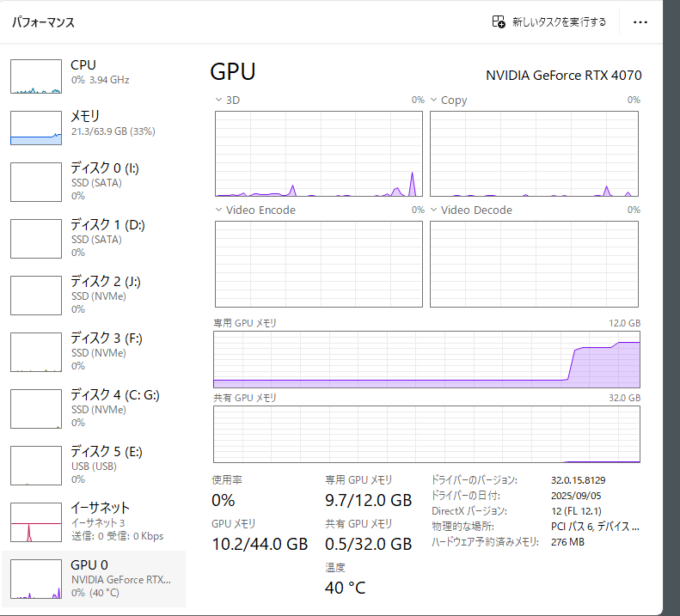Click the ディスク 2 (J:) graph thumbnail
This screenshot has height=616, width=680.
pos(36,295)
